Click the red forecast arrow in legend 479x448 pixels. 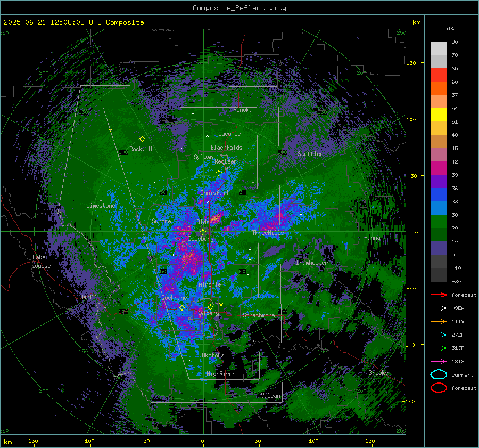coord(439,295)
